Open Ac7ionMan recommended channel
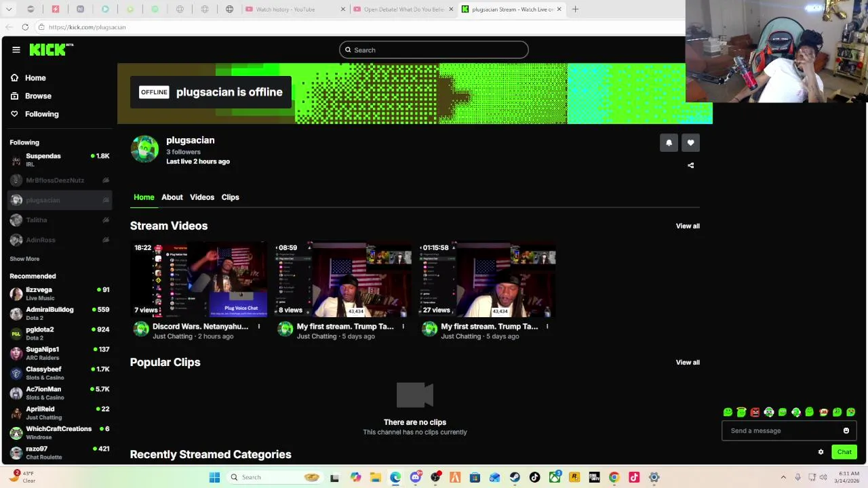868x488 pixels. click(x=60, y=393)
